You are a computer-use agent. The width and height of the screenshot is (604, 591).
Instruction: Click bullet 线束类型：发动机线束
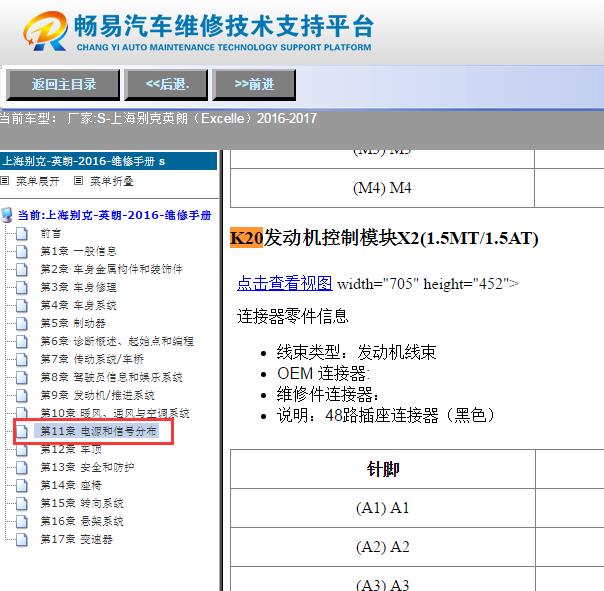(x=357, y=352)
